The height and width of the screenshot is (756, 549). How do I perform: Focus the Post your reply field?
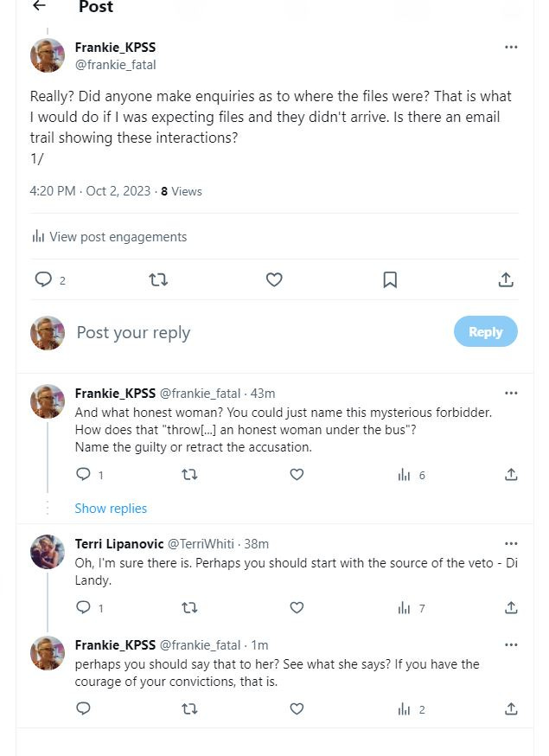click(x=133, y=331)
